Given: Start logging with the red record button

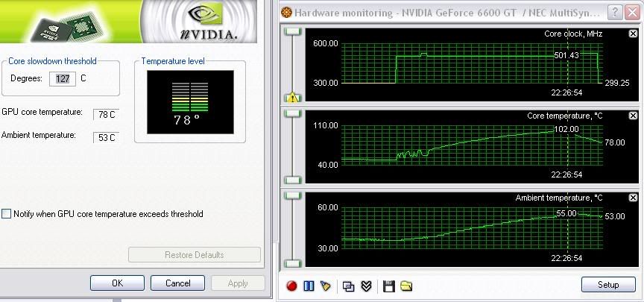Looking at the screenshot, I should tap(291, 286).
